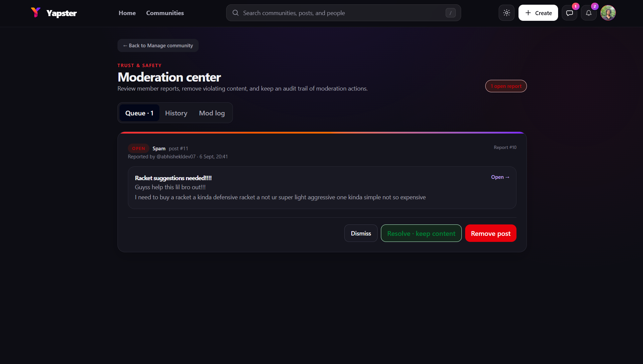643x364 pixels.
Task: Open the notifications bell icon
Action: coord(589,13)
